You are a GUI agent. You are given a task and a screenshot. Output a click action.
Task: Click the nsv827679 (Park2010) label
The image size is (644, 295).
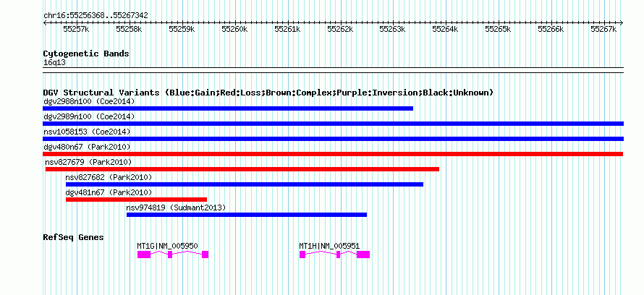click(88, 162)
